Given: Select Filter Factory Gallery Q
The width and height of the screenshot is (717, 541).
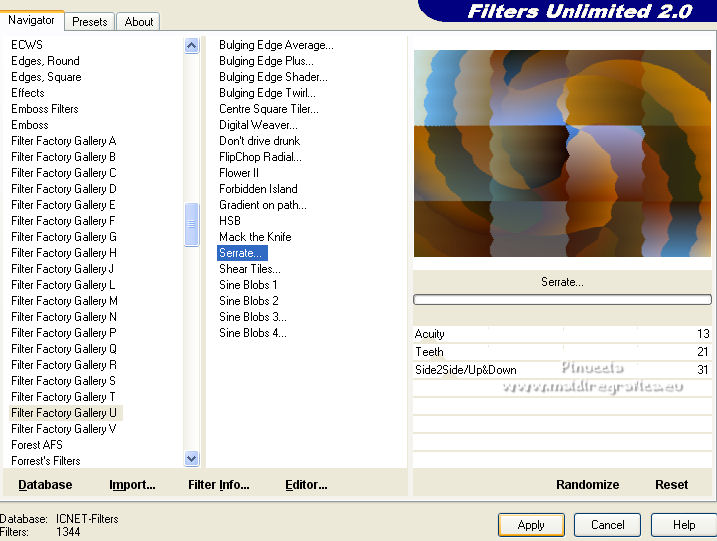Looking at the screenshot, I should point(64,349).
